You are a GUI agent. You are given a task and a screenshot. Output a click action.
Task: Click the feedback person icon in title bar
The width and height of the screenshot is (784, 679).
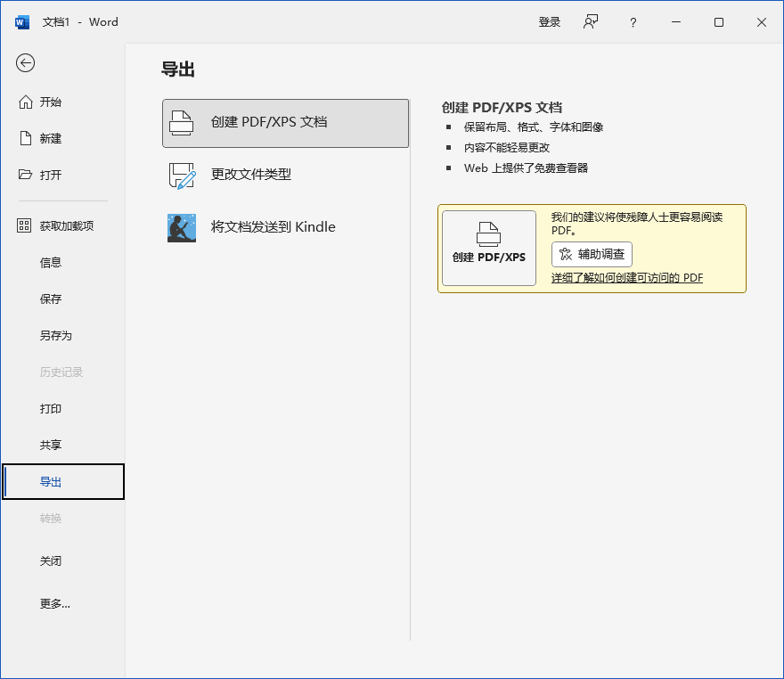591,22
